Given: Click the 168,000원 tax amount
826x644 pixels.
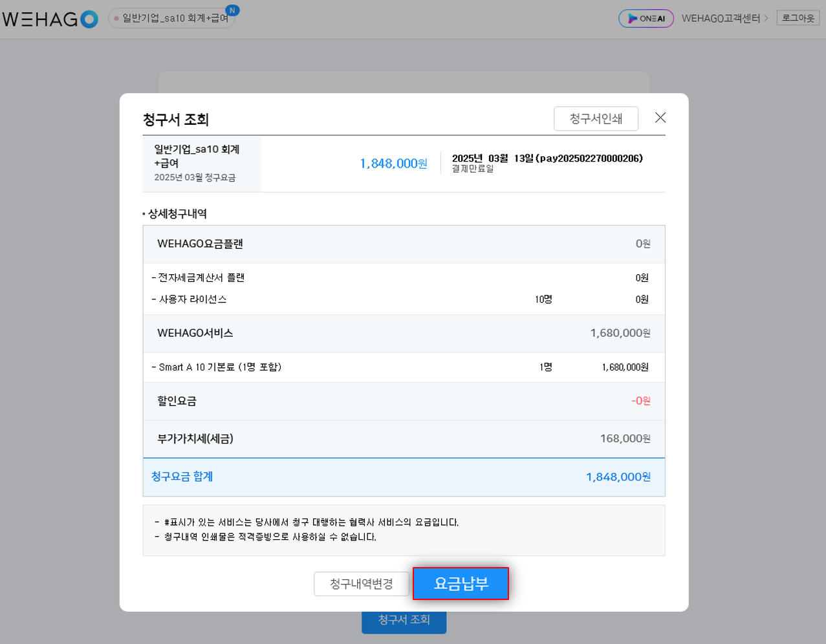Looking at the screenshot, I should point(625,438).
